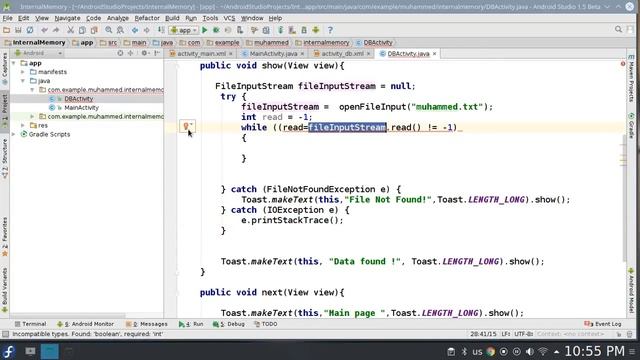Click the Synchronize toolbar icon
Viewport: 640px width, 360px height.
(x=30, y=30)
